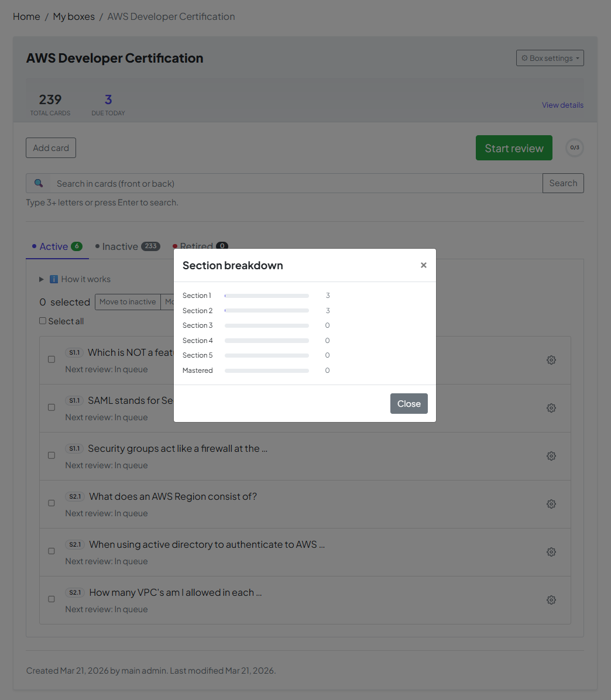This screenshot has width=611, height=700.
Task: Click gear icon for active directory card
Action: tap(551, 552)
